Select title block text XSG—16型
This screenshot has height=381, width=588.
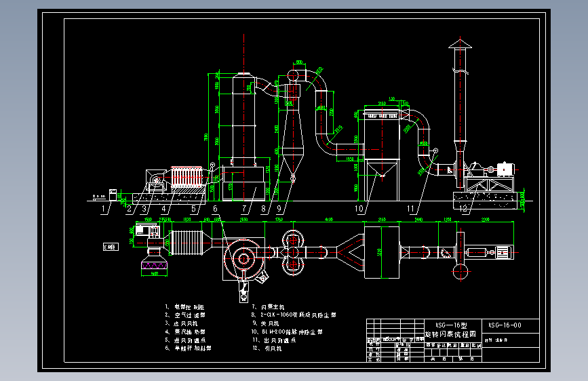point(451,325)
